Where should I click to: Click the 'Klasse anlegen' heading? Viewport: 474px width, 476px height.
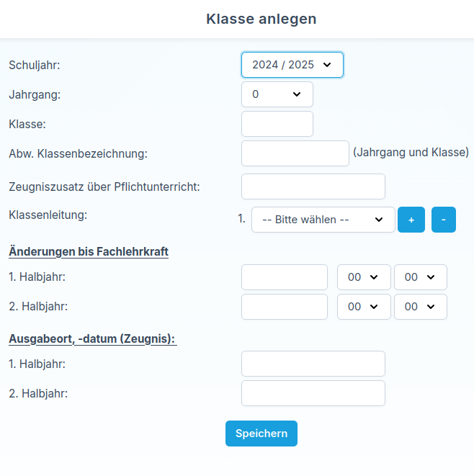(x=261, y=19)
